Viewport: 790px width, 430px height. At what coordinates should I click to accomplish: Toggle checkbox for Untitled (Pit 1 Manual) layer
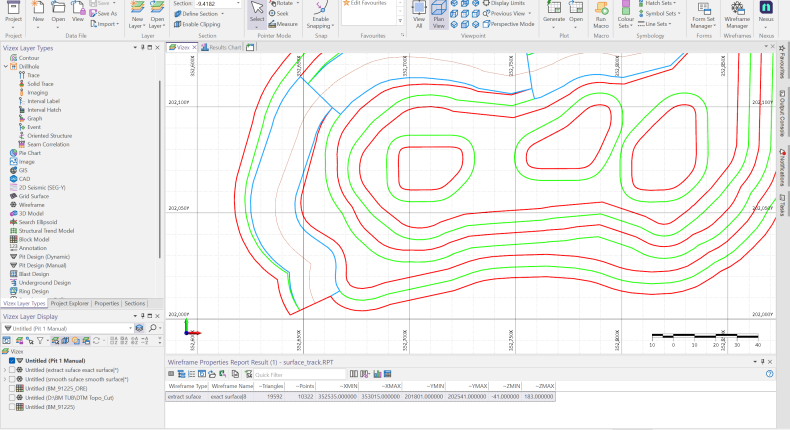click(12, 361)
